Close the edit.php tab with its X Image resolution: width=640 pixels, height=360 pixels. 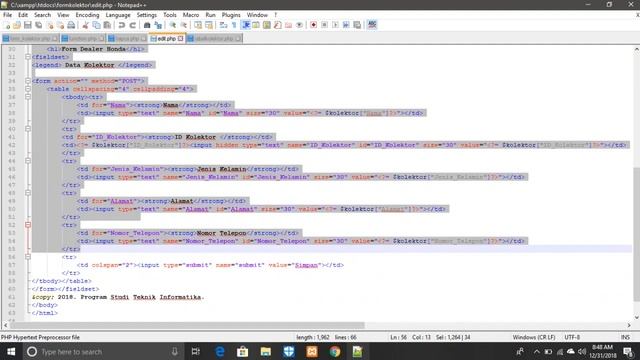click(180, 38)
